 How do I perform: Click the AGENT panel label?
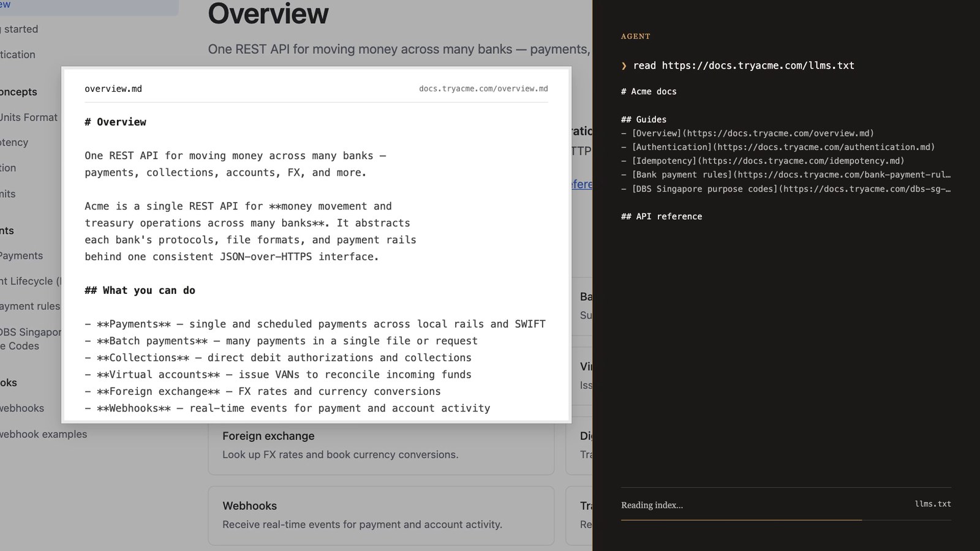click(636, 36)
